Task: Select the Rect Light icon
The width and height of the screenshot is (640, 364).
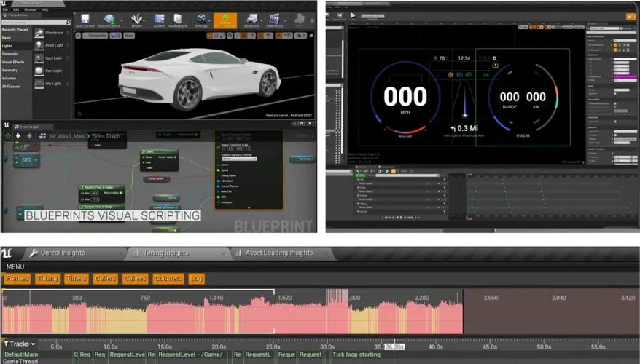Action: (39, 71)
